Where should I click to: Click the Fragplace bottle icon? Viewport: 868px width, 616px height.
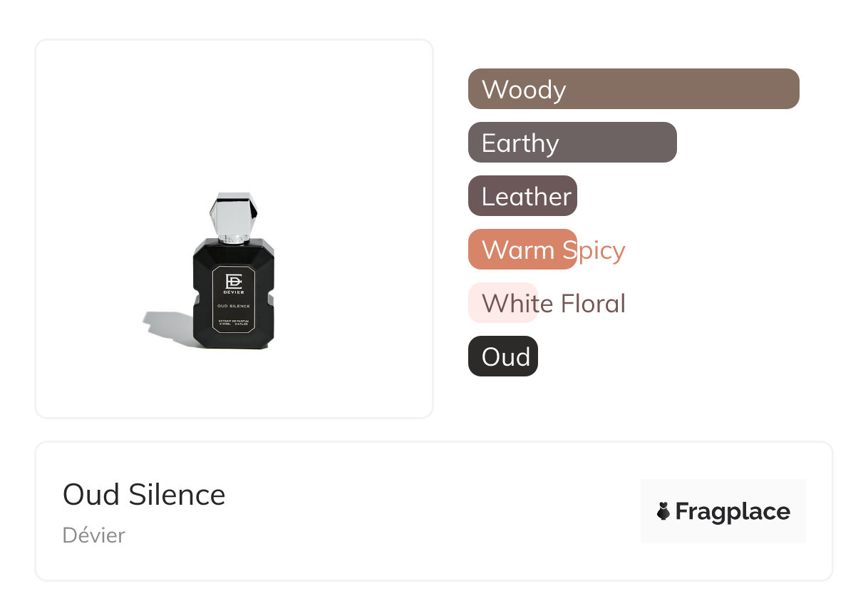coord(663,511)
